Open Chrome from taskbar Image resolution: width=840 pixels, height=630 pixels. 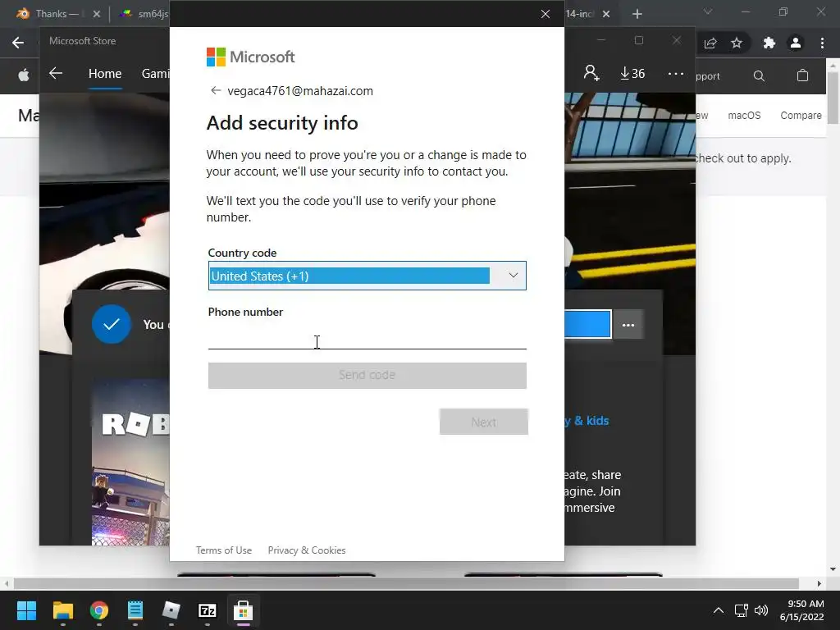(99, 610)
